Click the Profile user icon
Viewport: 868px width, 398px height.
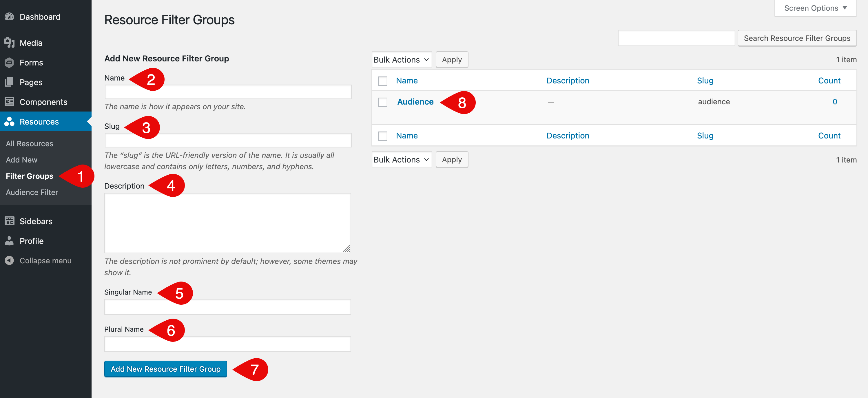point(10,241)
